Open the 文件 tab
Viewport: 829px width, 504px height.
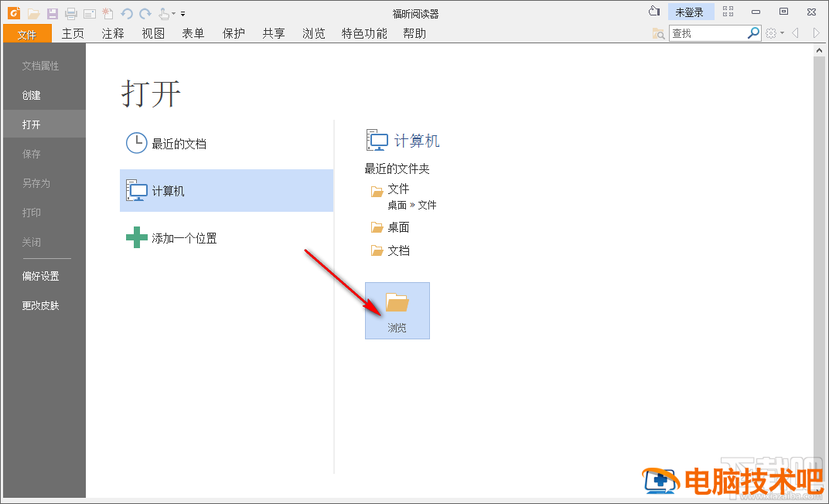click(28, 34)
